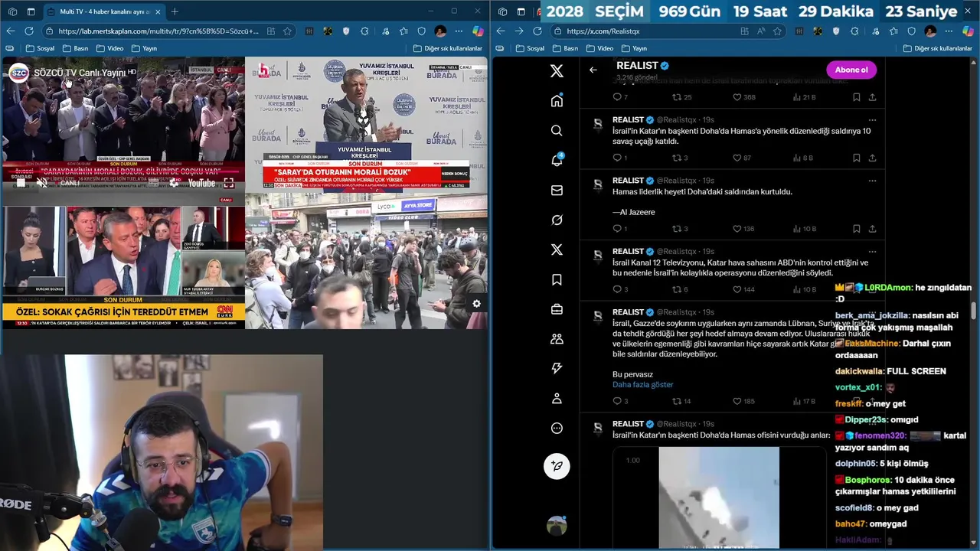980x551 pixels.
Task: Click the x.com/Realistqx address bar
Action: [x=603, y=31]
